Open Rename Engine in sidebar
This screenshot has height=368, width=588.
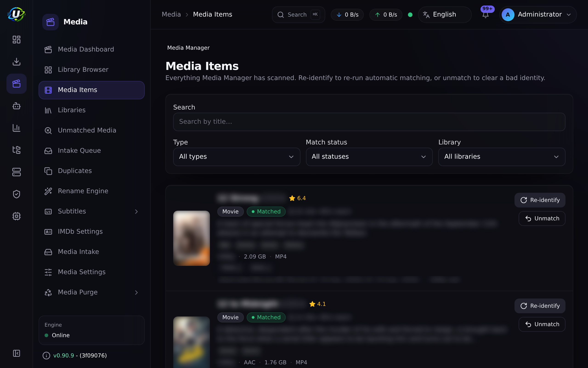(x=92, y=191)
